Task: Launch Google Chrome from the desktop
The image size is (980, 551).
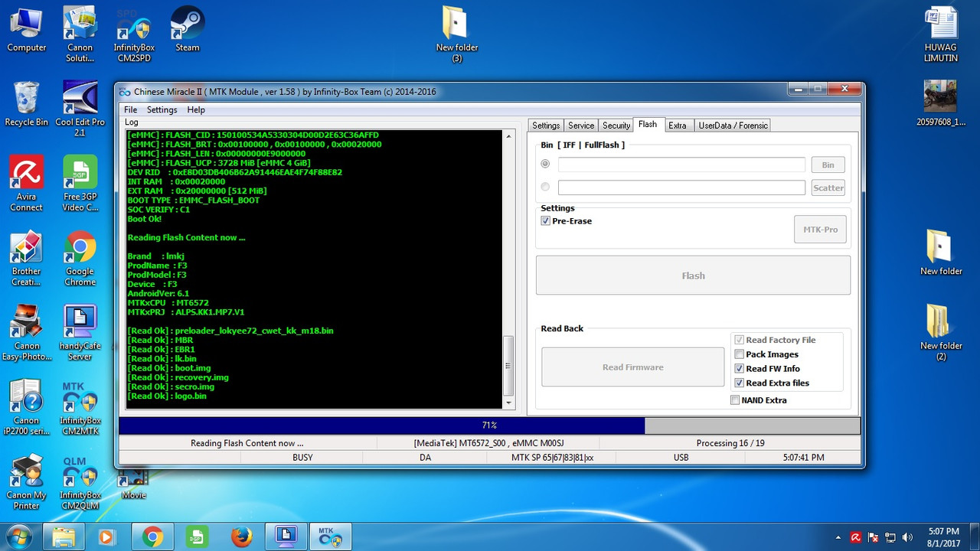Action: [80, 258]
